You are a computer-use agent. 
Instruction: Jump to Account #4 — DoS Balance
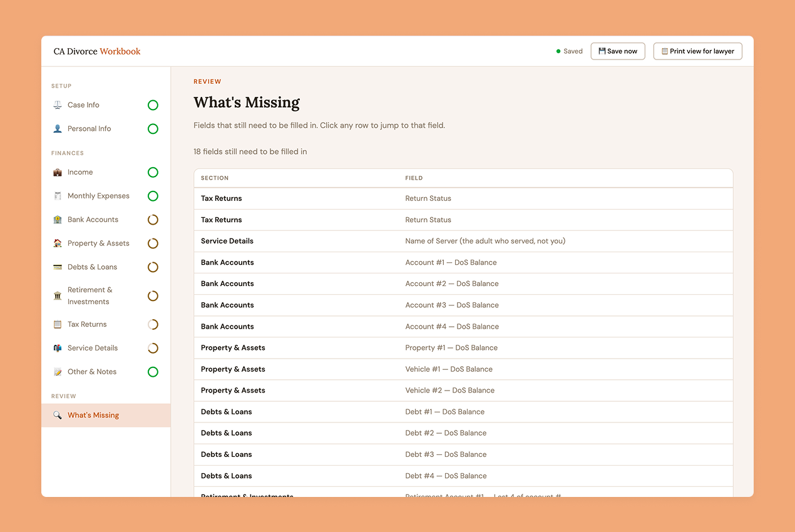click(x=463, y=326)
